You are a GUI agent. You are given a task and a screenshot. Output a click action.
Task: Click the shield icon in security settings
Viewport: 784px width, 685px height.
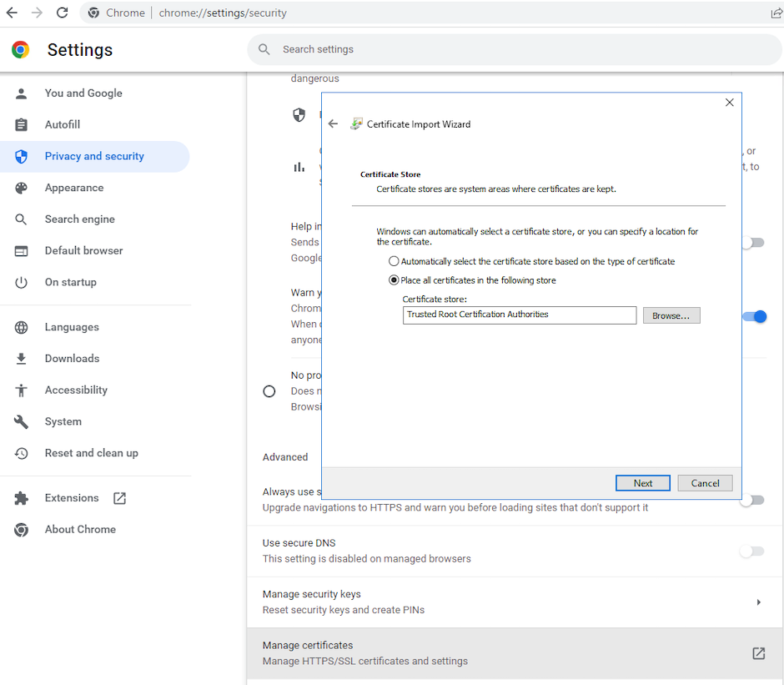coord(299,115)
